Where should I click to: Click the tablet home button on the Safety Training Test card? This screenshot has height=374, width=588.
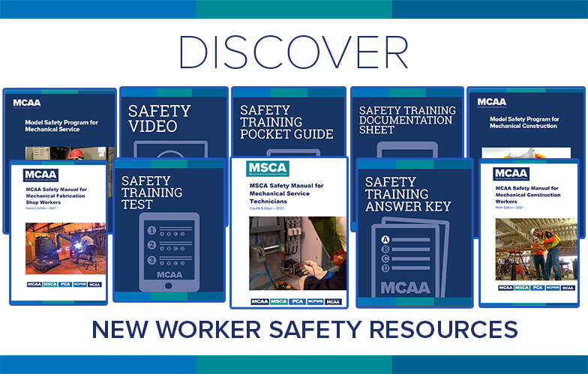[169, 286]
